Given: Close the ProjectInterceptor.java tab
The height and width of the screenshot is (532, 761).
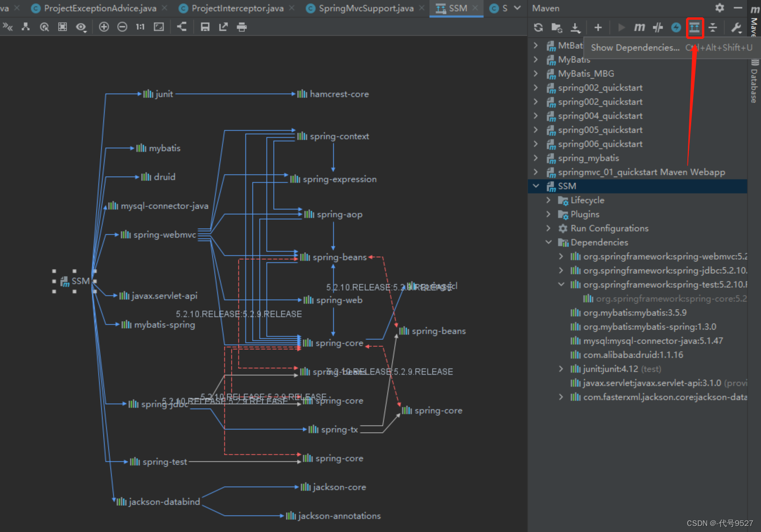Looking at the screenshot, I should tap(292, 8).
